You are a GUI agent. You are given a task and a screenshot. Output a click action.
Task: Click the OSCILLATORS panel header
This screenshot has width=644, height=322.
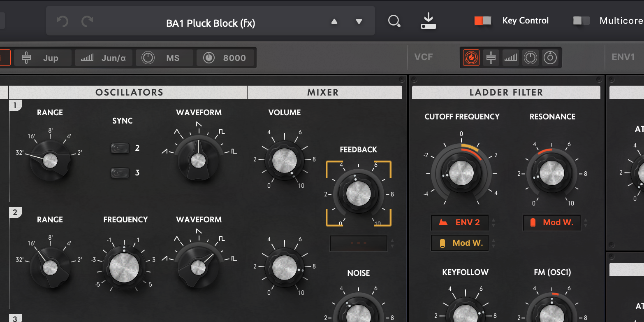pyautogui.click(x=128, y=92)
